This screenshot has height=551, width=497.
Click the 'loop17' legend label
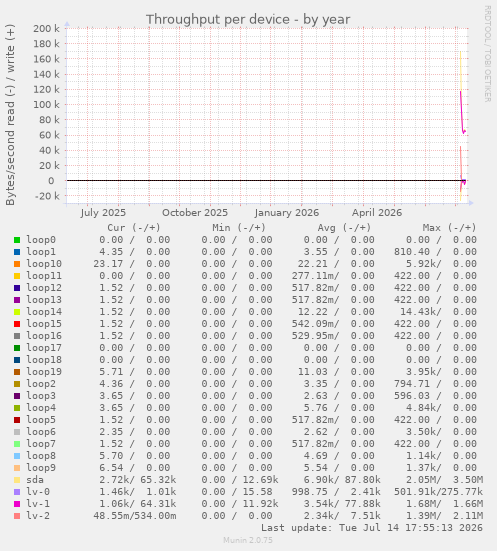(x=44, y=348)
